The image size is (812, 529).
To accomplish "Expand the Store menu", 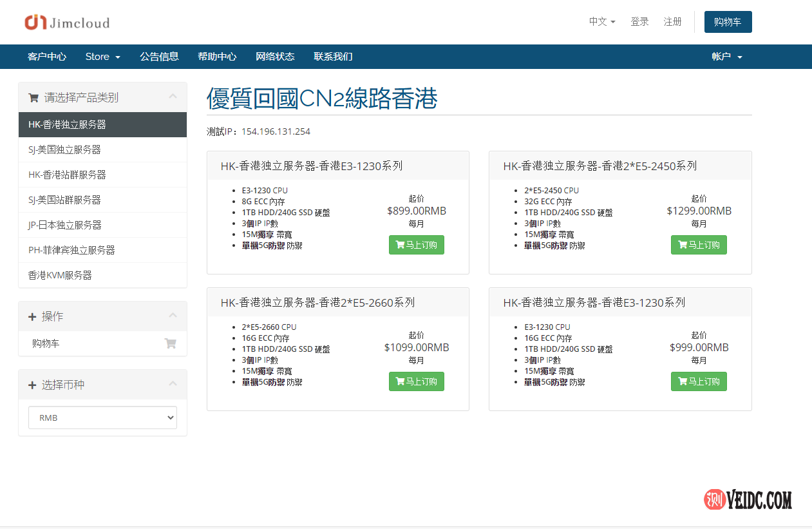I will click(x=102, y=57).
